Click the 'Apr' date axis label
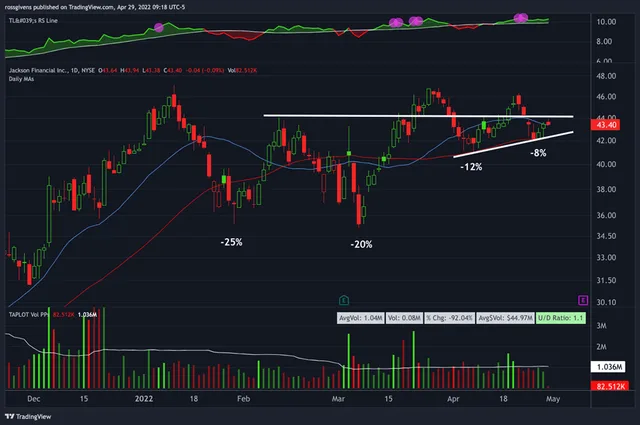The width and height of the screenshot is (640, 425). click(453, 399)
